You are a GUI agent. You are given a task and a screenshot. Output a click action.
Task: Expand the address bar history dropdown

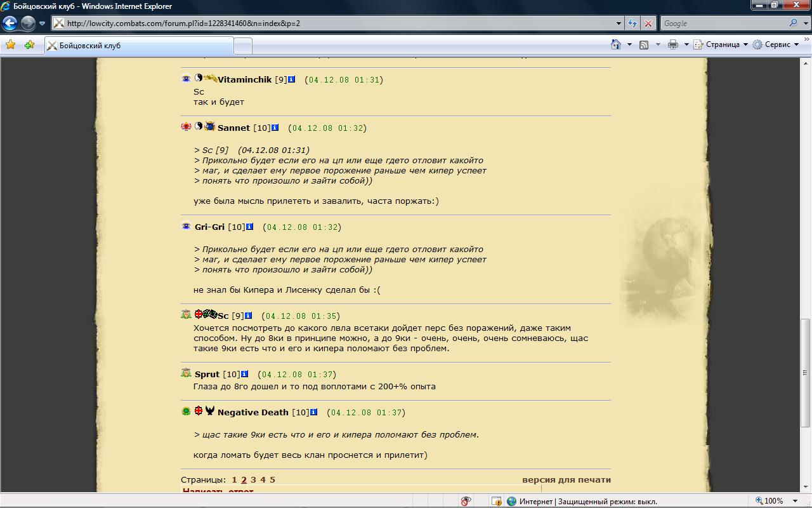[x=619, y=23]
